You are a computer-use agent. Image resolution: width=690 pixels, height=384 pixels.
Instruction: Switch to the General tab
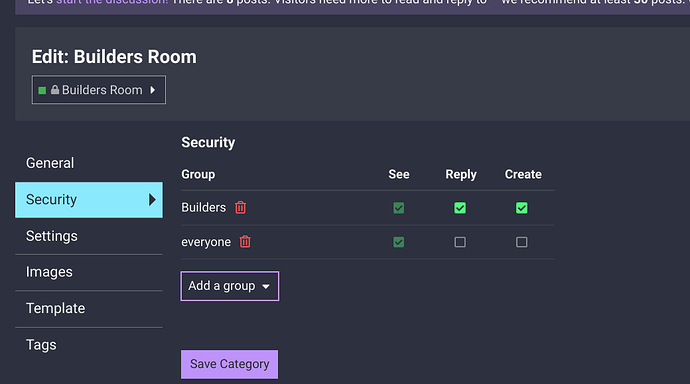89,163
